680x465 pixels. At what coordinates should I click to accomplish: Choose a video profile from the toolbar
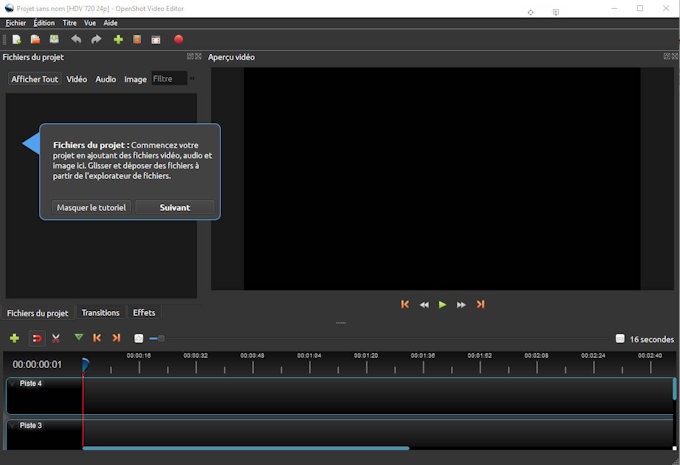pyautogui.click(x=137, y=39)
